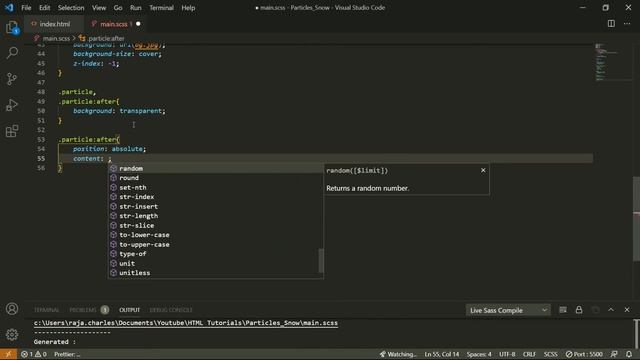Click the feedback icon in status bar

(x=614, y=354)
